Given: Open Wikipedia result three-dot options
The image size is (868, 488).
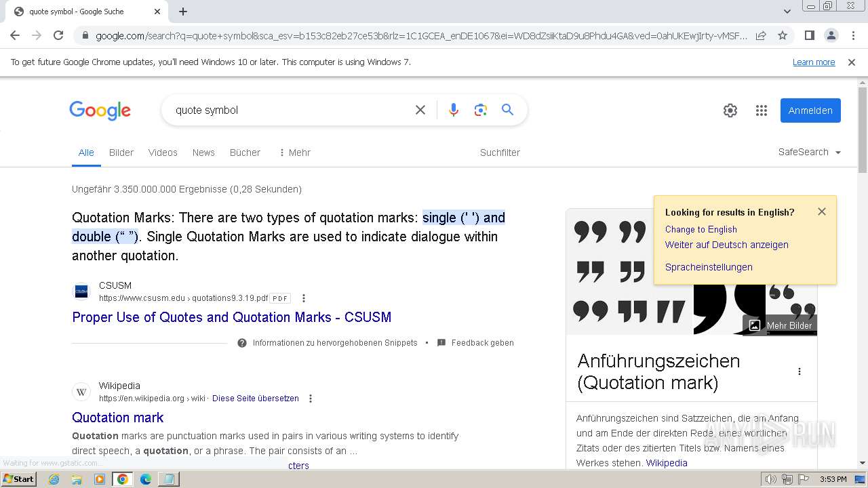Looking at the screenshot, I should pos(311,399).
